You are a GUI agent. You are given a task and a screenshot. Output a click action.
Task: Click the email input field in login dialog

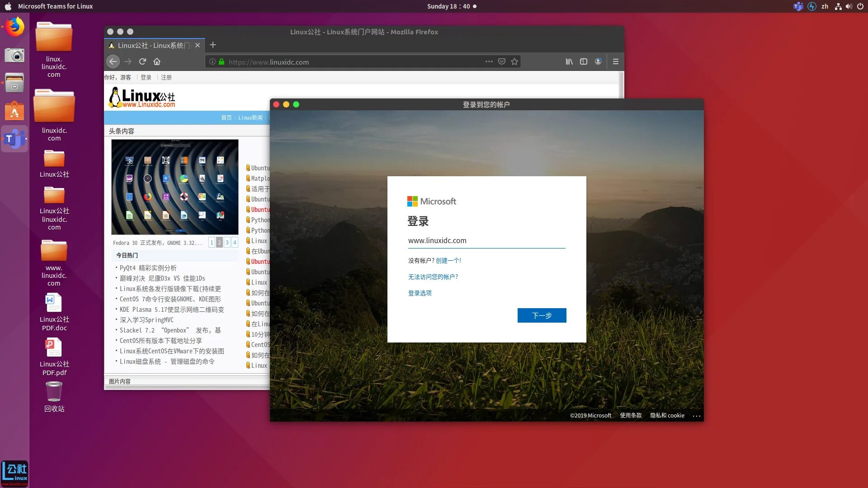click(x=486, y=240)
